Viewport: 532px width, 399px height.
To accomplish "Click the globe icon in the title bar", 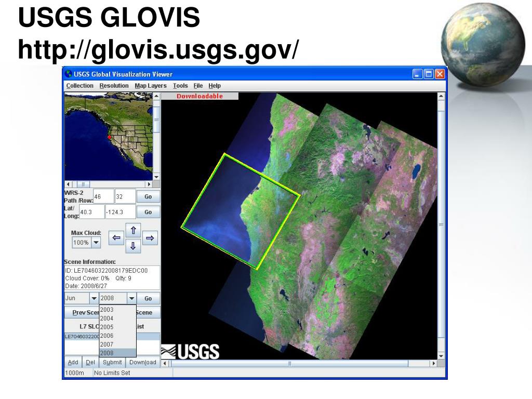I will point(69,74).
